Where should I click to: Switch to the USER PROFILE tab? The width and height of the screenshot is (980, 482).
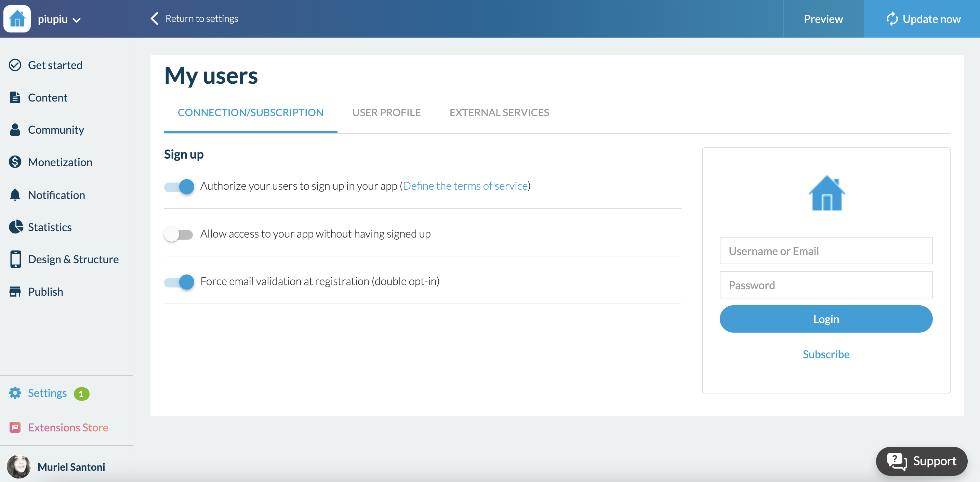pyautogui.click(x=386, y=112)
